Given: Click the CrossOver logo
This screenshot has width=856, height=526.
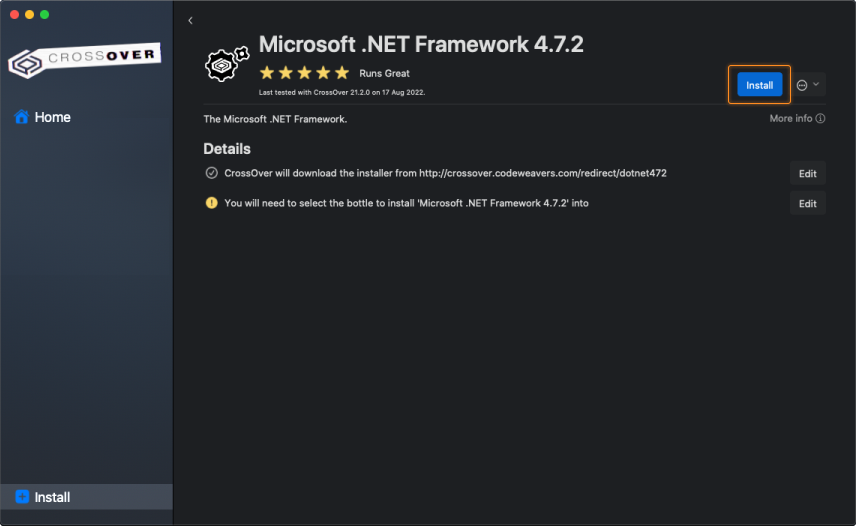Looking at the screenshot, I should 85,60.
